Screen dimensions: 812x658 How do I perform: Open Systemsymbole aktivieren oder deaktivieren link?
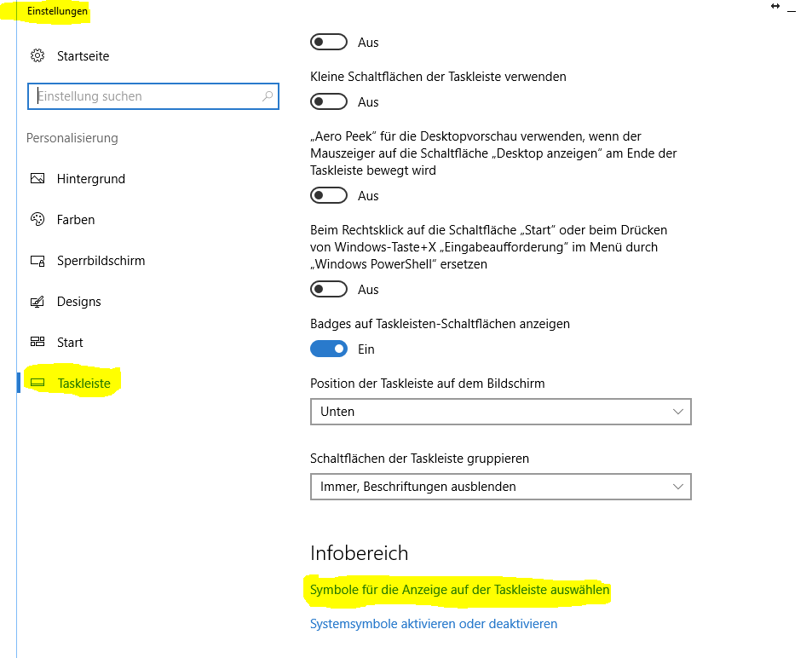[x=434, y=624]
